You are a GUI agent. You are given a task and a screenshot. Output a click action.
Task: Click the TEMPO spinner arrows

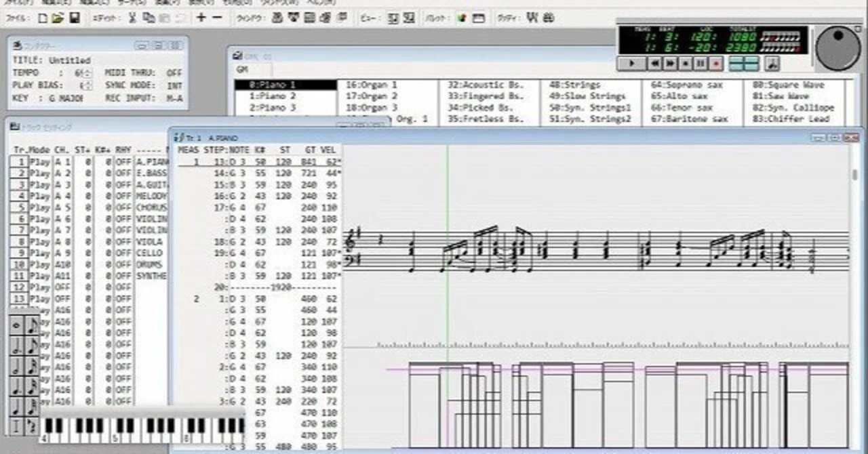click(88, 73)
